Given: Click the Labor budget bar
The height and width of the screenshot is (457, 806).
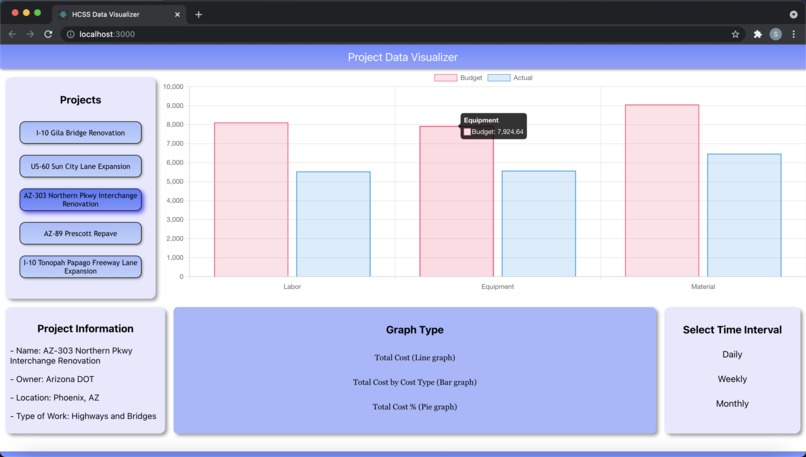Looking at the screenshot, I should [x=251, y=199].
